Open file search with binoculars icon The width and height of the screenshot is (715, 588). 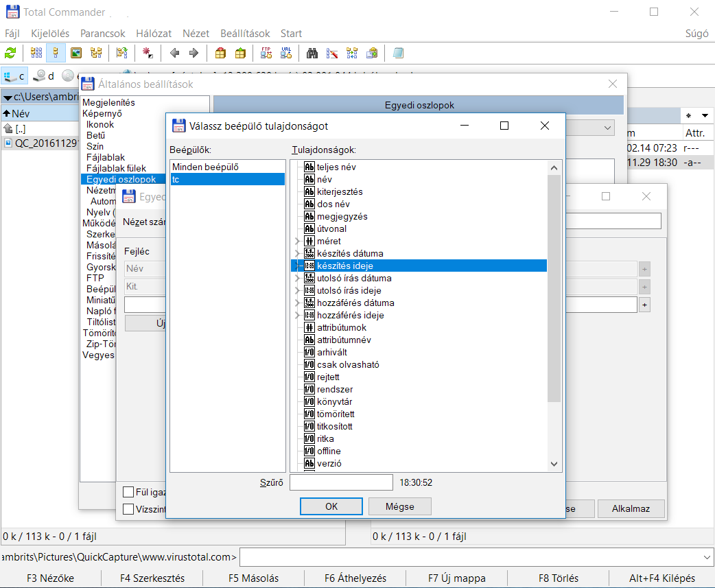point(312,53)
